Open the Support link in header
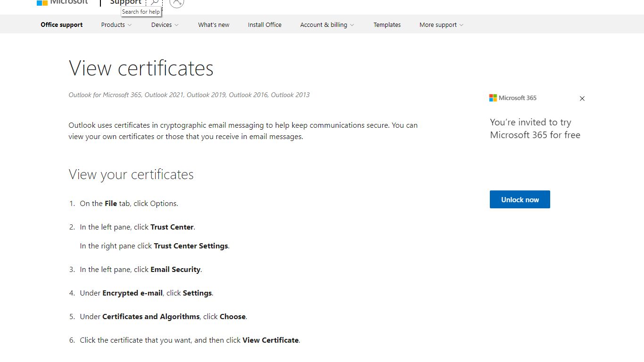This screenshot has width=644, height=362. [x=125, y=2]
